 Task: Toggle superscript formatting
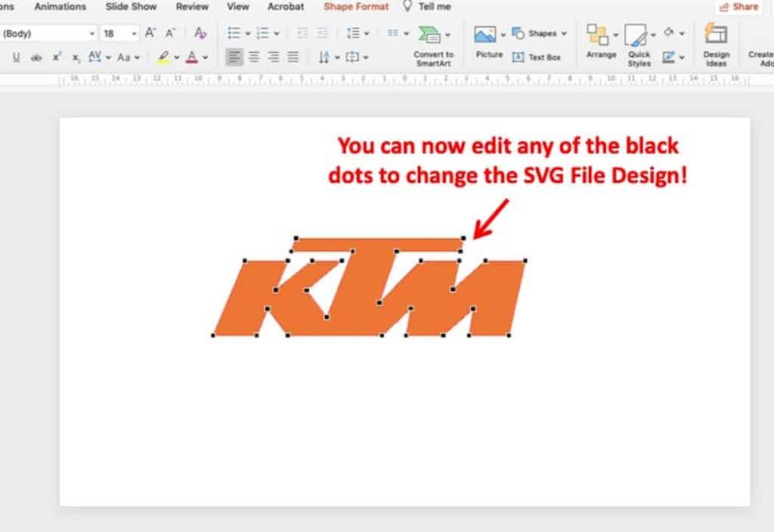click(56, 56)
